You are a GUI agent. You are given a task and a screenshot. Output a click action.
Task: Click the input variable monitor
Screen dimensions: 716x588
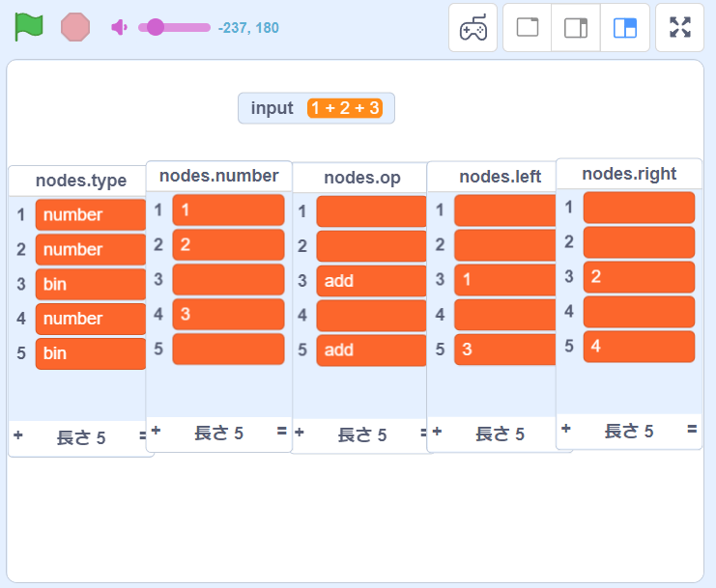click(x=316, y=108)
